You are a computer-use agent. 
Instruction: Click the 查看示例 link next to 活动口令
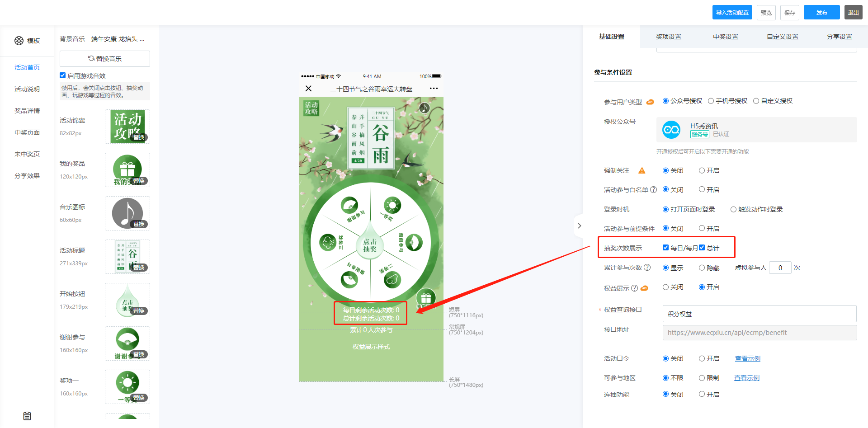(x=747, y=358)
